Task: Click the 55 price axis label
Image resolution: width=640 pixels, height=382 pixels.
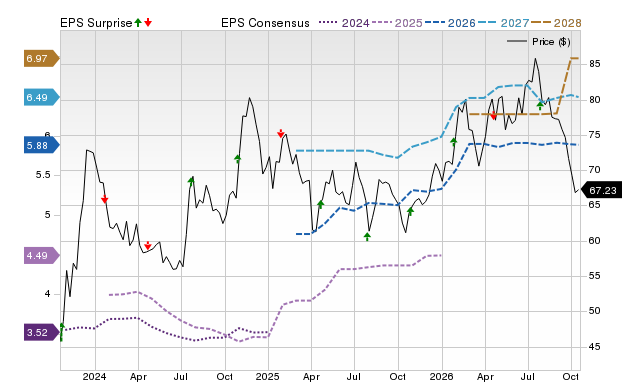Action: tap(594, 276)
